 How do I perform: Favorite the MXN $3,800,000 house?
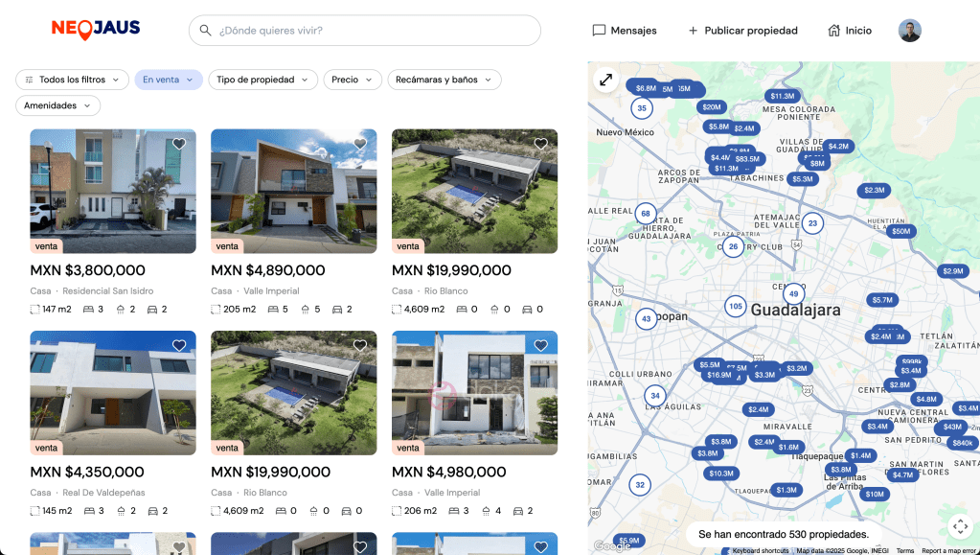coord(179,144)
